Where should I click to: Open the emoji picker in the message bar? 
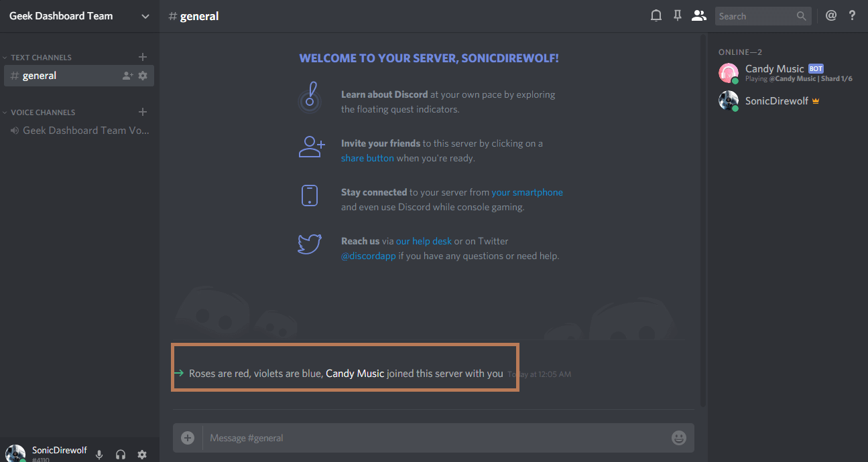pos(678,437)
